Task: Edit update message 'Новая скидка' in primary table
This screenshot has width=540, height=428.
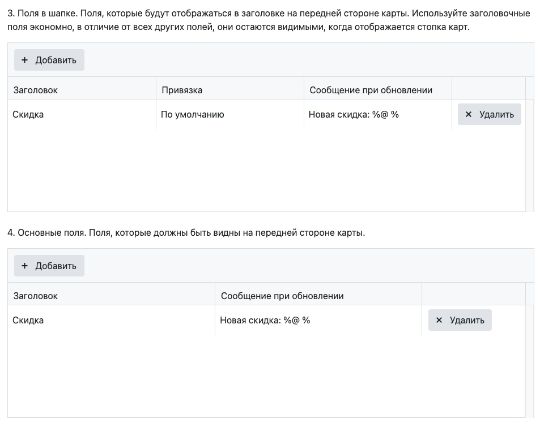Action: click(318, 320)
